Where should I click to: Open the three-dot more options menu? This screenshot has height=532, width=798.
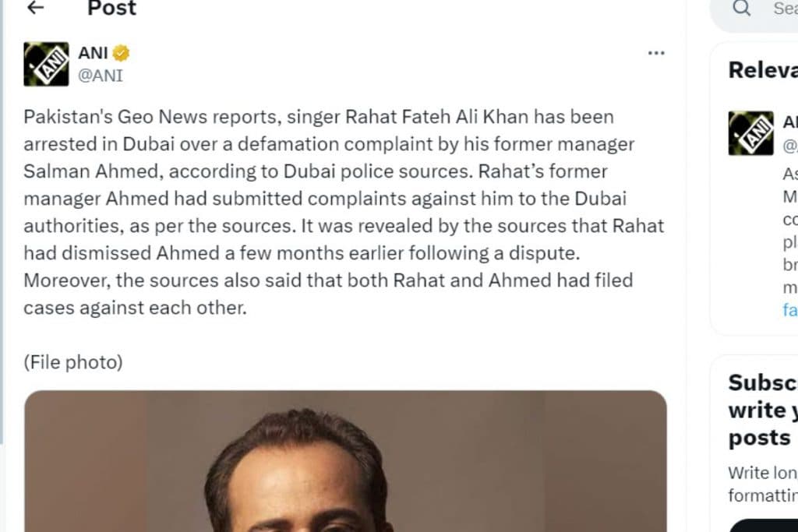(656, 53)
